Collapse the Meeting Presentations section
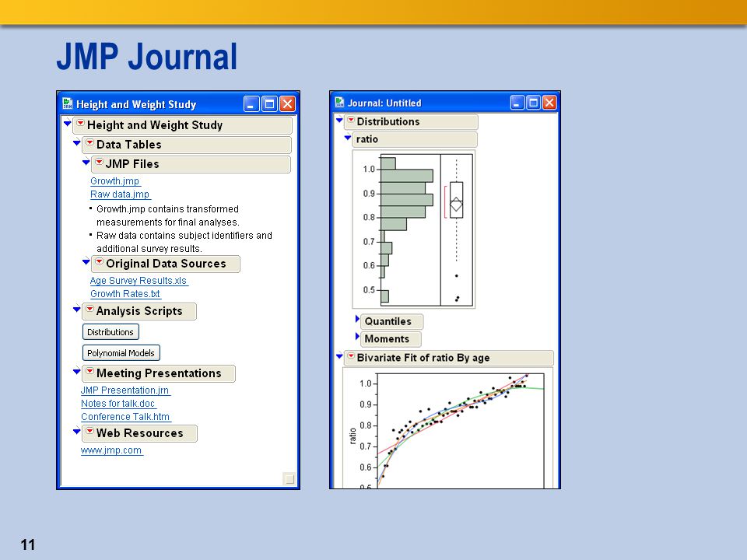Screen dimensions: 747x560 [x=77, y=372]
